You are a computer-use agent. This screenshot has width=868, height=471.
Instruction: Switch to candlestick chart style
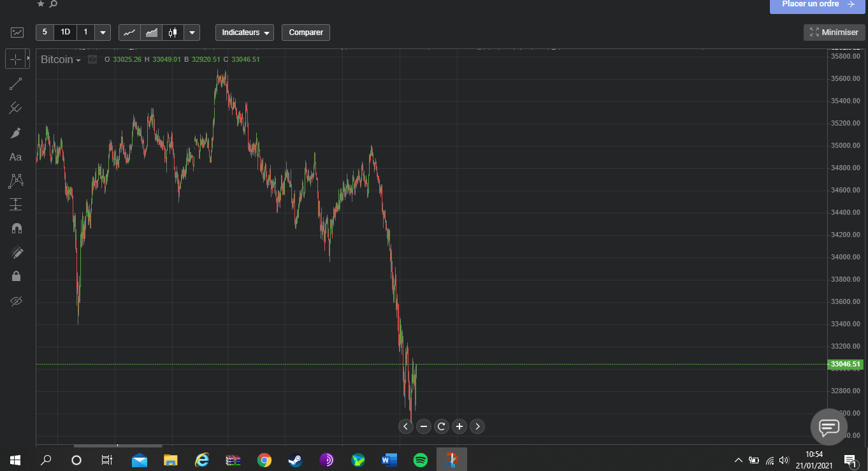click(x=173, y=33)
